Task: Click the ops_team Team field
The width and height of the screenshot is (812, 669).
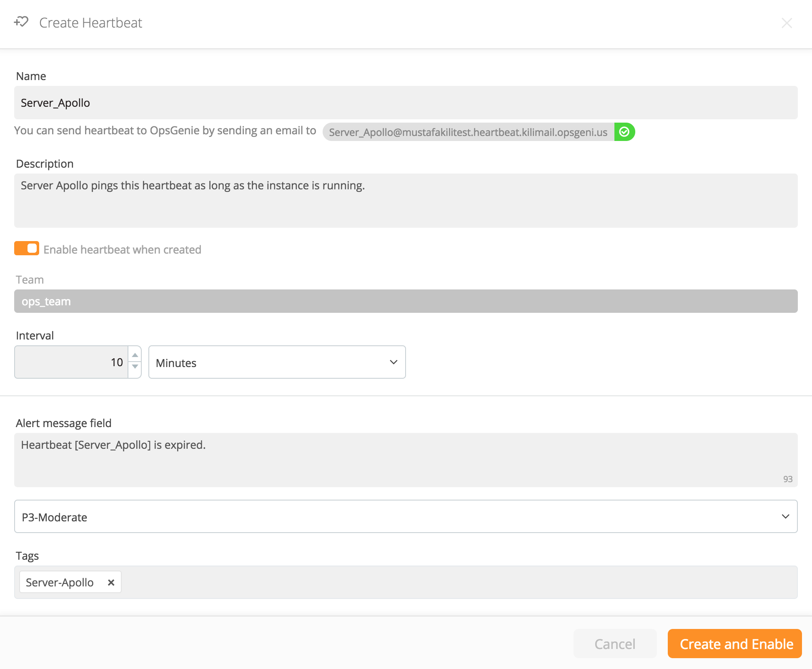Action: [406, 301]
